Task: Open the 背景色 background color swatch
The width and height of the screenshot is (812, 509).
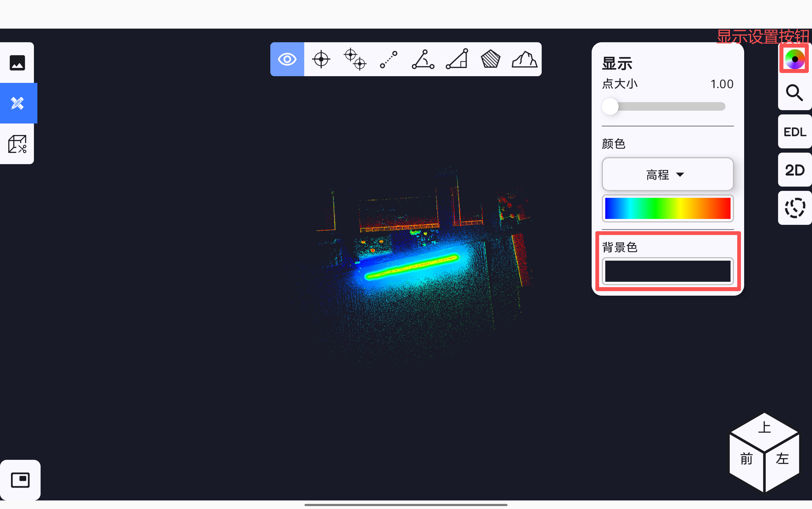Action: coord(667,271)
